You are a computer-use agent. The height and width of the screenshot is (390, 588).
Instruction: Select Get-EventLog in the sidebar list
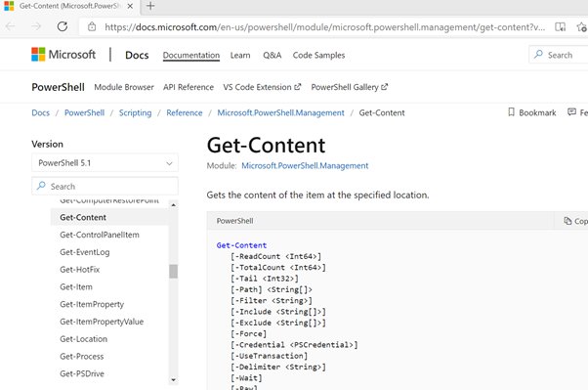[x=85, y=252]
